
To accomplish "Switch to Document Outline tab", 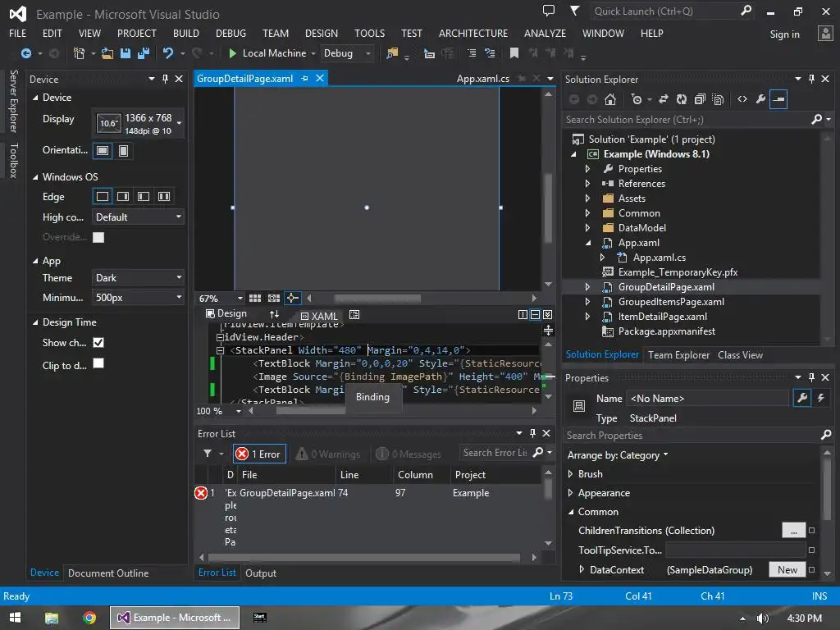I will click(108, 573).
